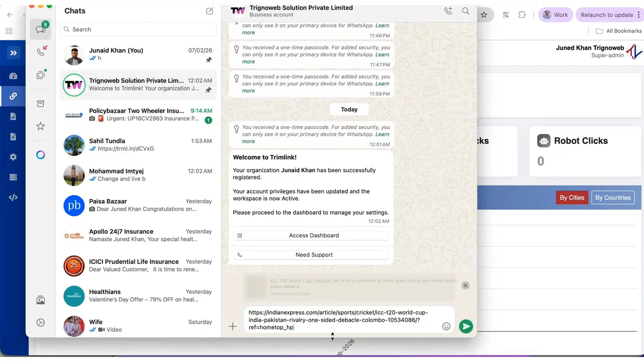Open the Paisa Bazaar chat
644x362 pixels.
coord(138,205)
